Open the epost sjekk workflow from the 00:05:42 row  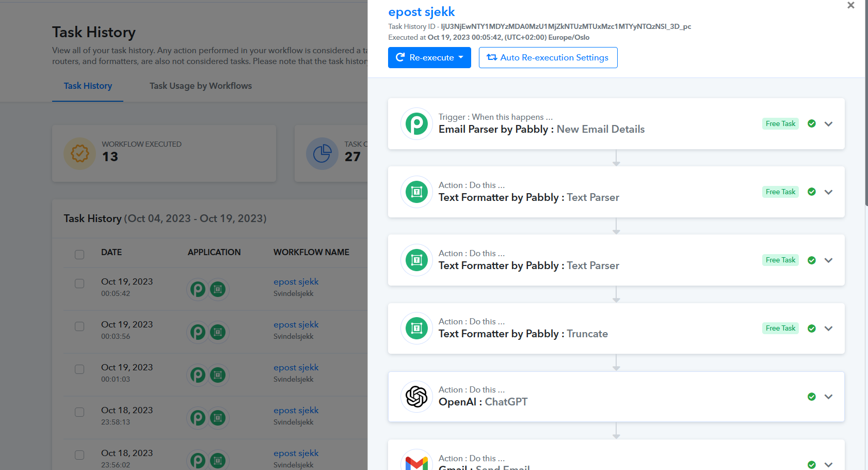click(296, 281)
